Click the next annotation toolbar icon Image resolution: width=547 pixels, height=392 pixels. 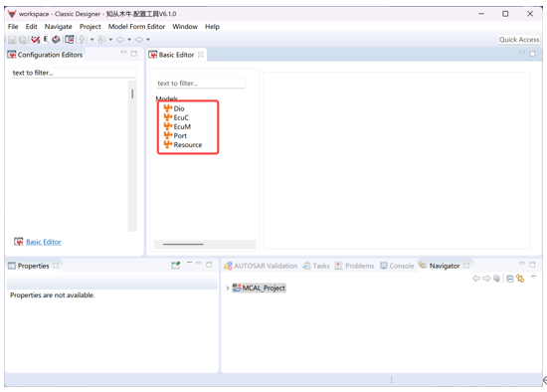pyautogui.click(x=83, y=40)
